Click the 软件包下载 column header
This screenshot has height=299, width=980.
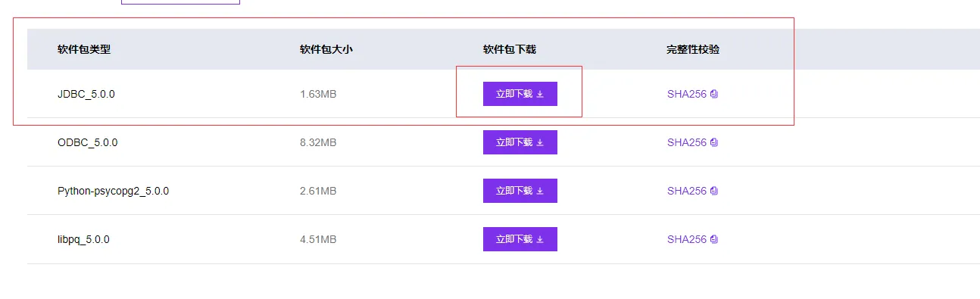pos(510,50)
